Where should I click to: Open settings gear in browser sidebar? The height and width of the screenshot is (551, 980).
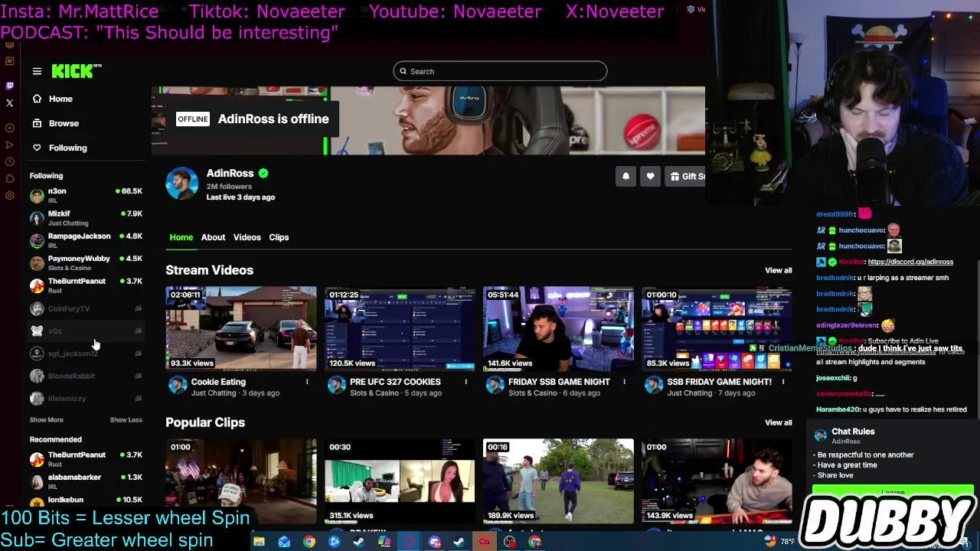9,195
